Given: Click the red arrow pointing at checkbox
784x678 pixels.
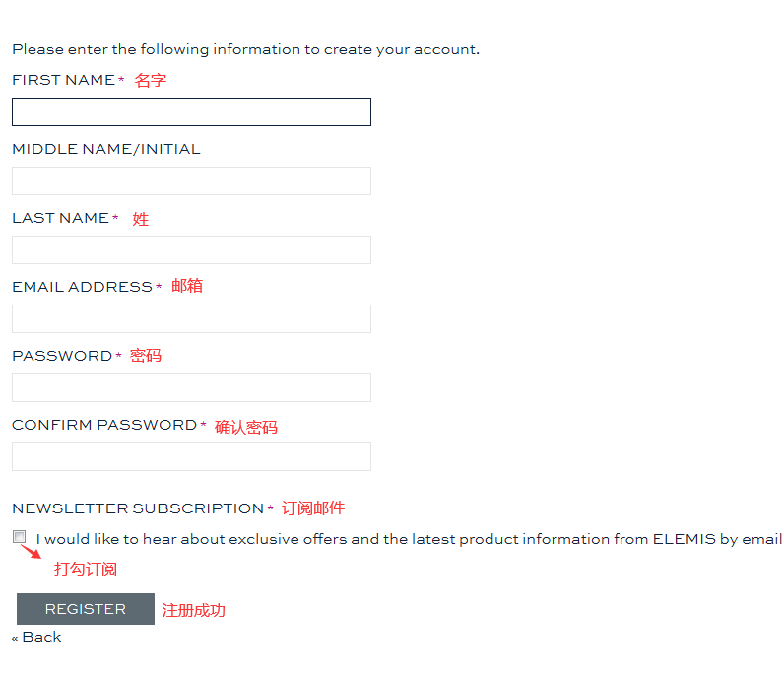Looking at the screenshot, I should [x=32, y=551].
